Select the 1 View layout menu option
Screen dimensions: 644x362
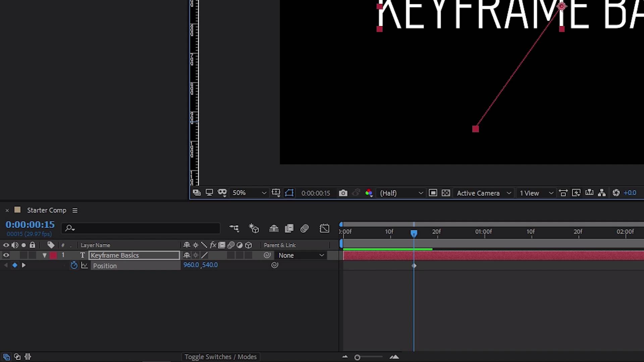[x=535, y=193]
